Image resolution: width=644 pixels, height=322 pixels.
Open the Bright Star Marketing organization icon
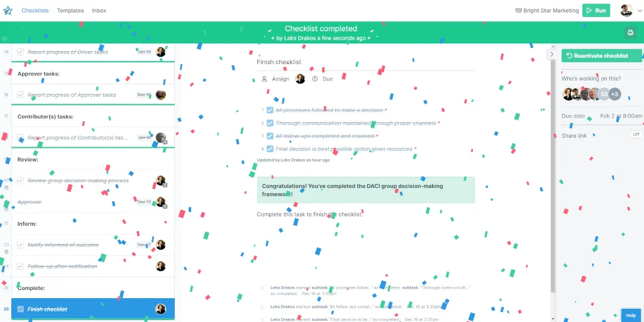click(518, 11)
